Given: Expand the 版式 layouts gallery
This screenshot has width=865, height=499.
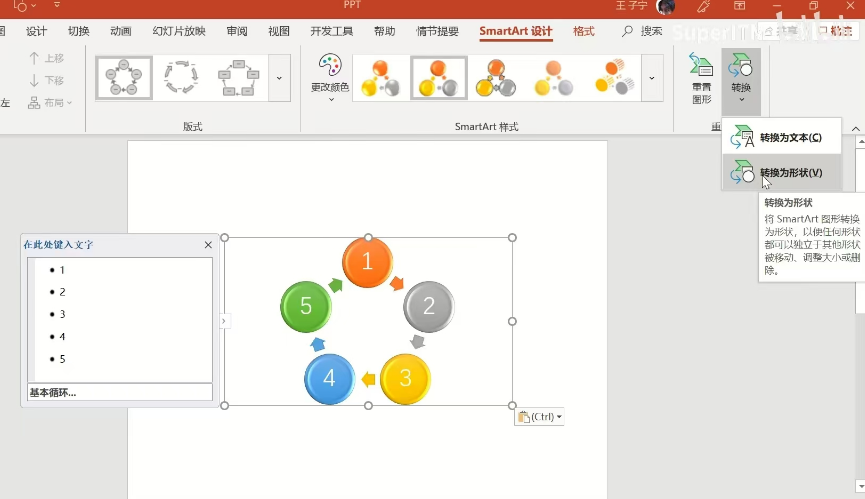Looking at the screenshot, I should (279, 78).
